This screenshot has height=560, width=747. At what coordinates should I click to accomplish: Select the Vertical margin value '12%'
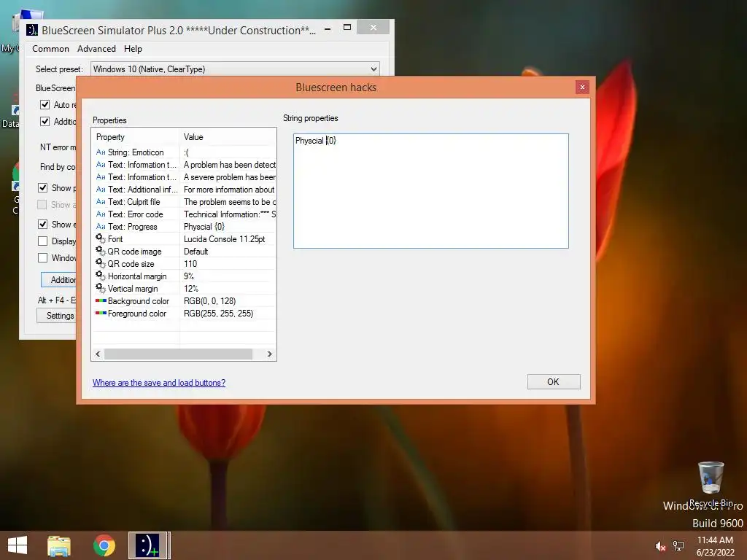[191, 289]
